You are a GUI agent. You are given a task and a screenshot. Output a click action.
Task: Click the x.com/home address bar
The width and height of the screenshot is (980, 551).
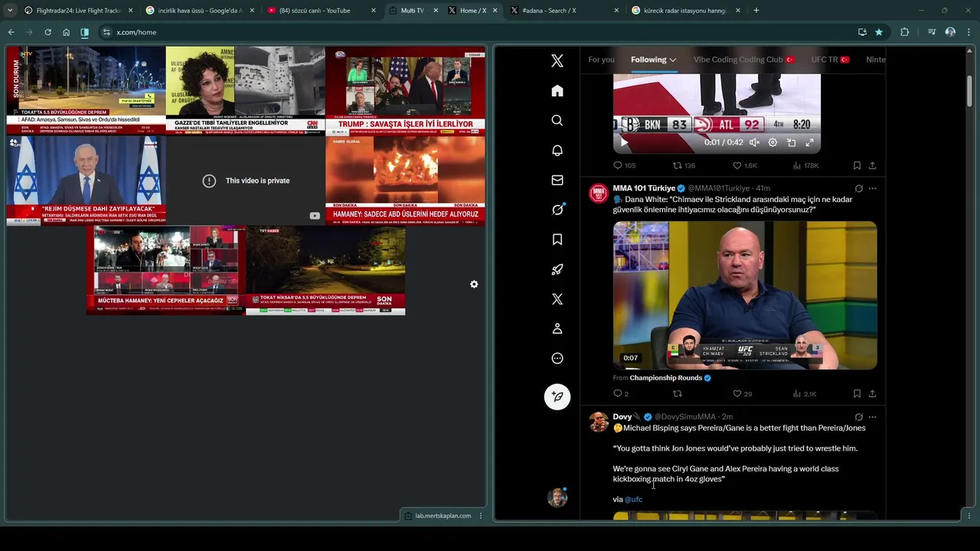[475, 32]
